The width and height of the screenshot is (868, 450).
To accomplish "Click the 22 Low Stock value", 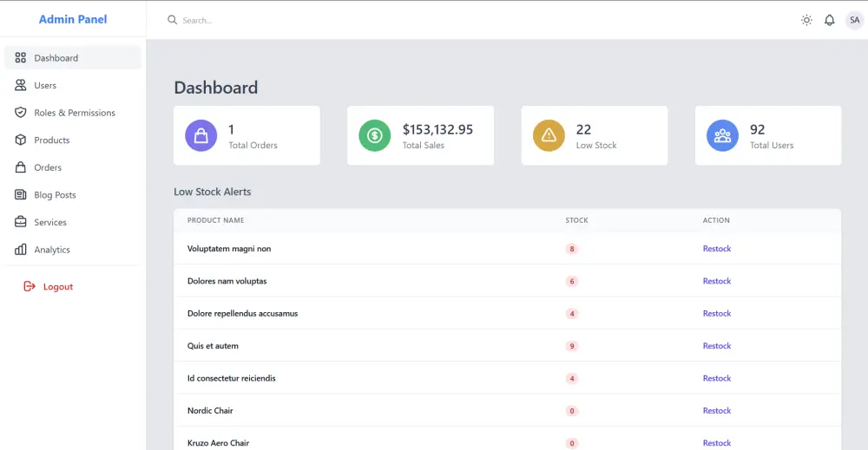I will pyautogui.click(x=583, y=129).
